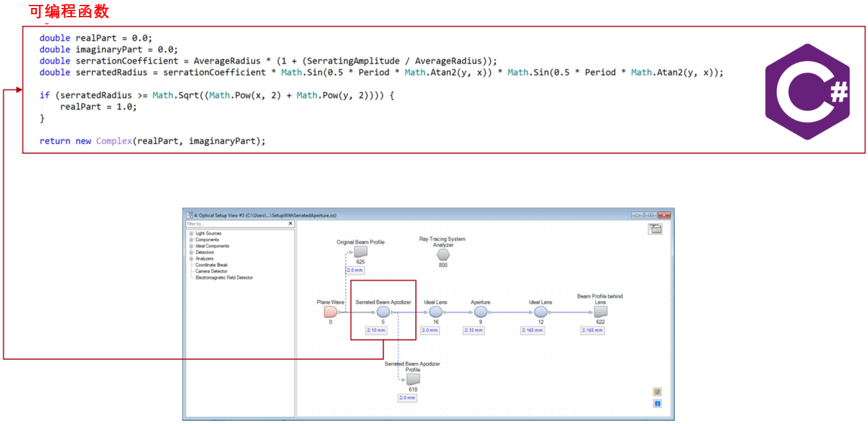The width and height of the screenshot is (868, 424).
Task: Select the Analyzers tree label
Action: click(205, 259)
